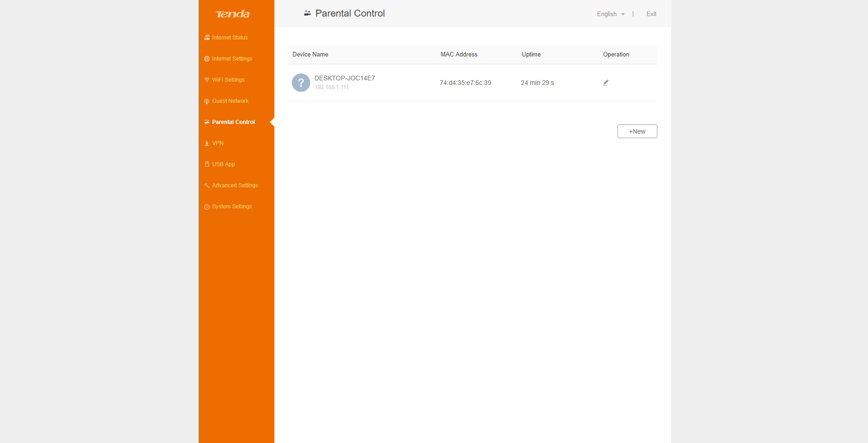This screenshot has width=868, height=443.
Task: Click IP address 192.168.1.111
Action: (332, 87)
